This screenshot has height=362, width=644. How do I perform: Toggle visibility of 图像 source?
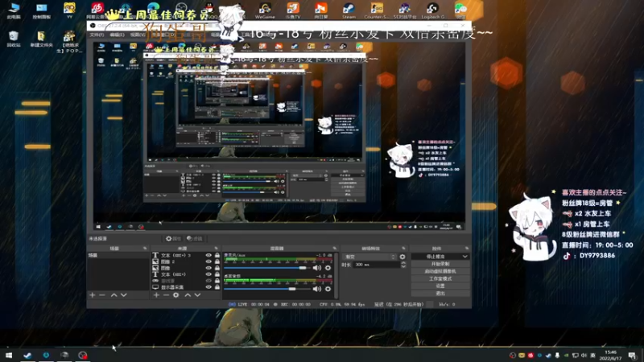point(208,268)
